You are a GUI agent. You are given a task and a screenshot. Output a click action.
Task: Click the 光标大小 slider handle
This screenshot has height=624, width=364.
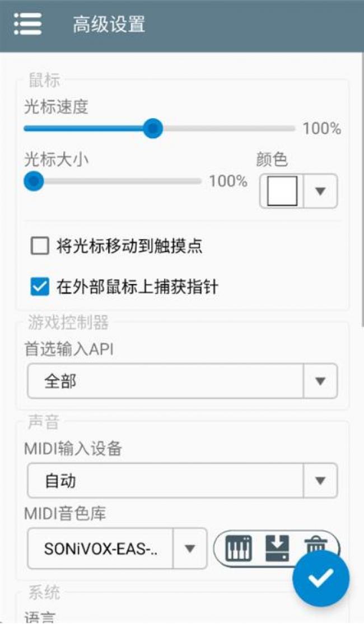(34, 181)
